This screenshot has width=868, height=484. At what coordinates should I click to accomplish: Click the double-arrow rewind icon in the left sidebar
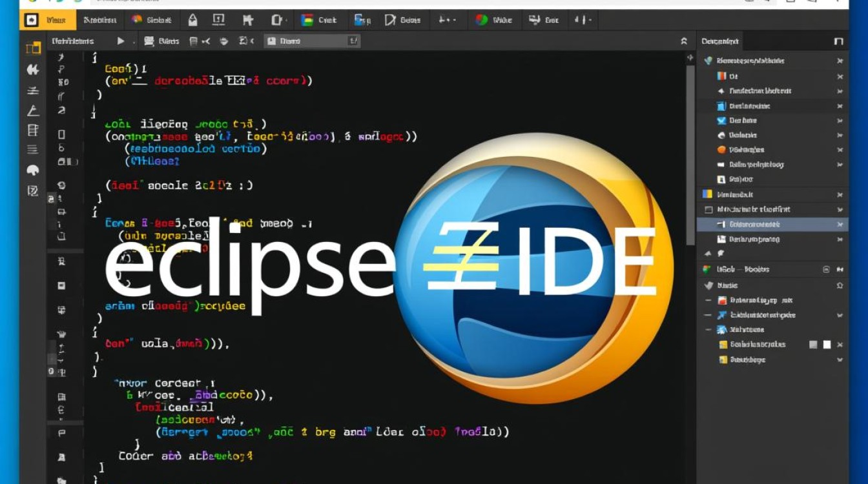(33, 70)
